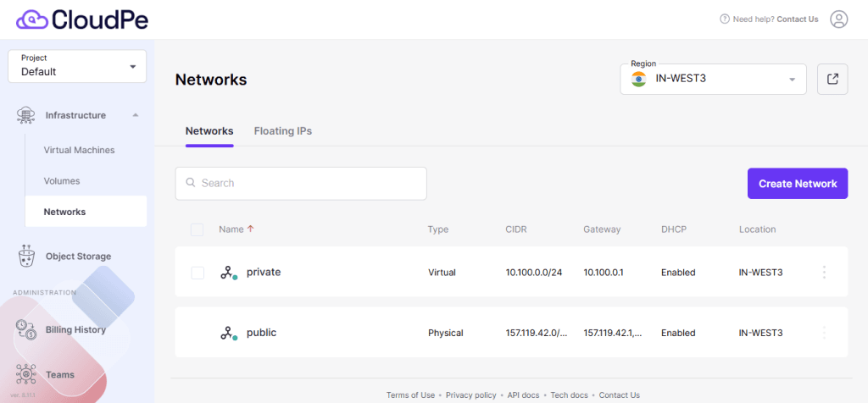Open the API docs footer link
Viewport: 868px width, 403px height.
[x=525, y=395]
